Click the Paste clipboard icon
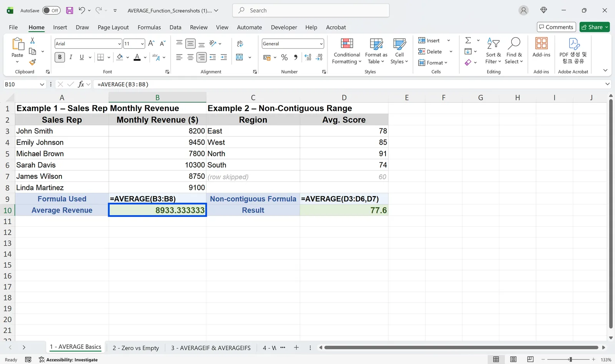 click(18, 44)
